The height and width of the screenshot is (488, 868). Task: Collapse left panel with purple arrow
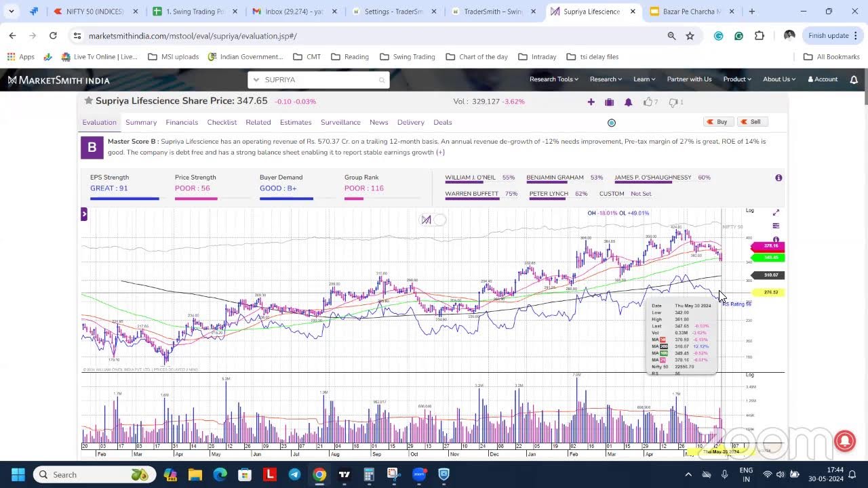point(84,214)
